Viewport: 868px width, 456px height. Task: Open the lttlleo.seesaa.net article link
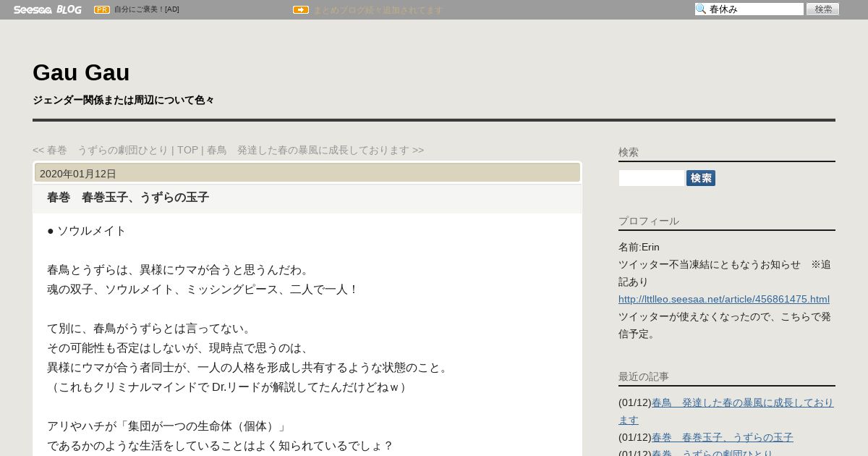724,299
